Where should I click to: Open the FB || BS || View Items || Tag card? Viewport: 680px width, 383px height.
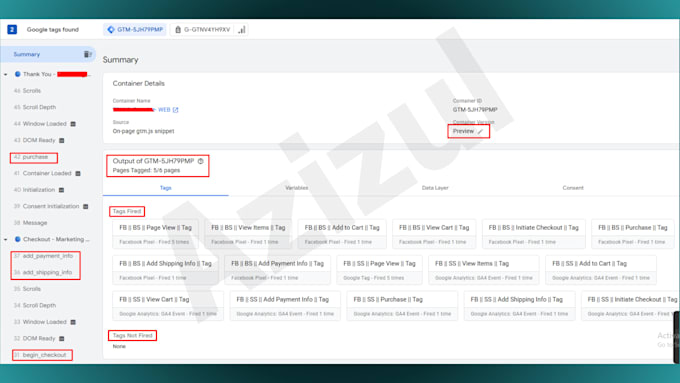(248, 234)
